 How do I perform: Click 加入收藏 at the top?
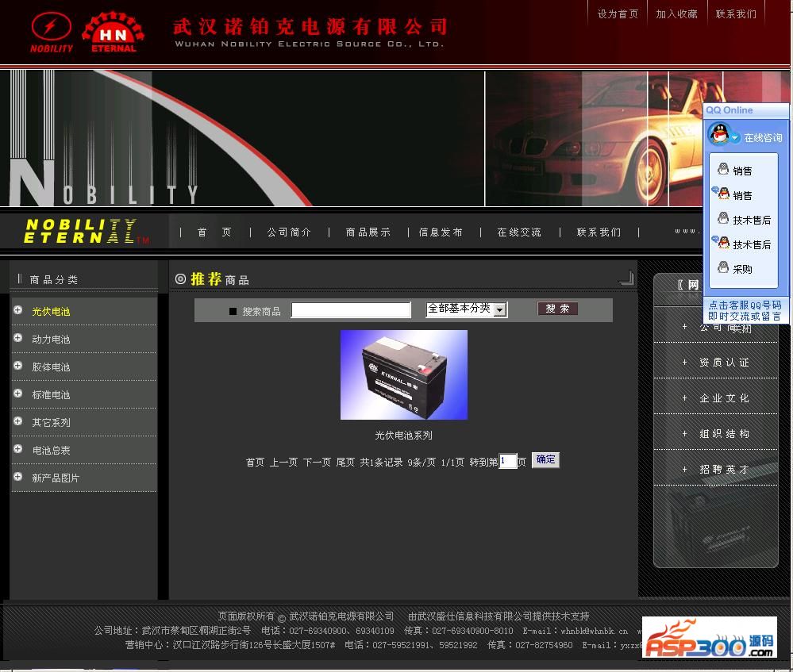coord(676,14)
